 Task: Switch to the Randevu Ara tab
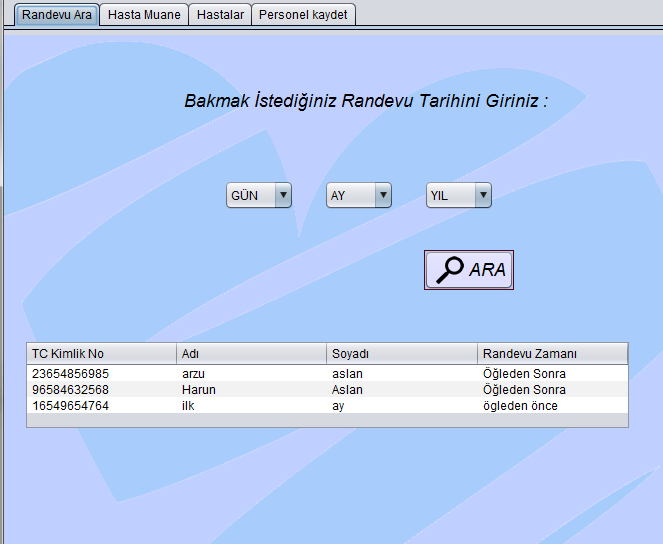coord(57,15)
